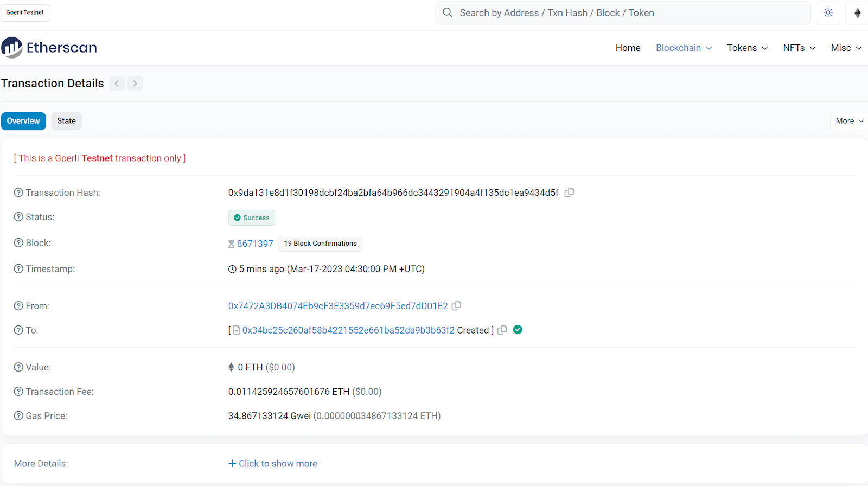Expand Click to show more details
This screenshot has width=868, height=486.
(273, 464)
